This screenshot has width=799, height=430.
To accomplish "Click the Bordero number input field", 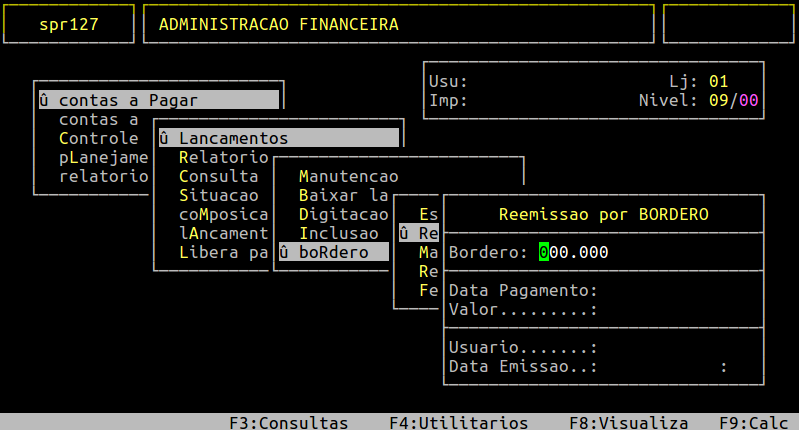I will pos(574,252).
